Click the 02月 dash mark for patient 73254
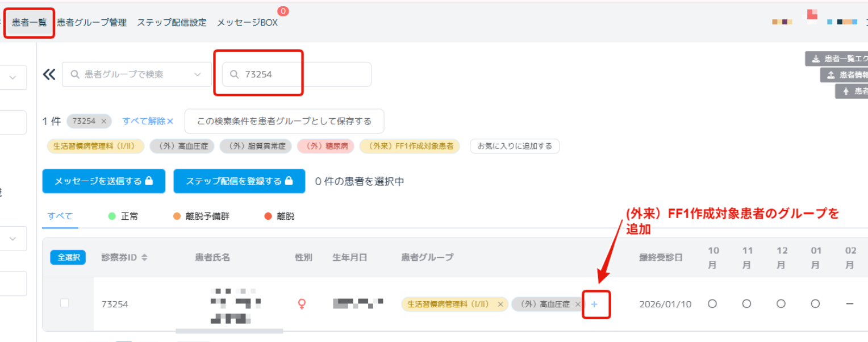Screen dimensions: 868x342 tap(849, 304)
